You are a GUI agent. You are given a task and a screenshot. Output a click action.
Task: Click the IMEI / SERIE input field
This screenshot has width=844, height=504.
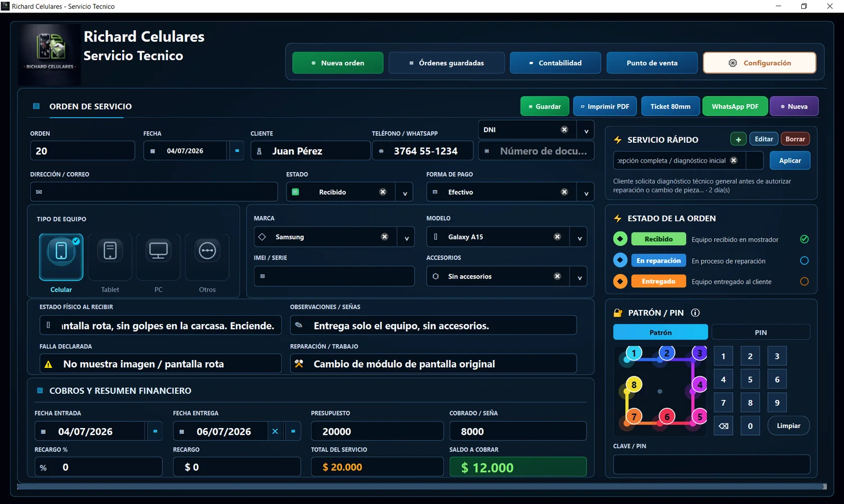(334, 276)
